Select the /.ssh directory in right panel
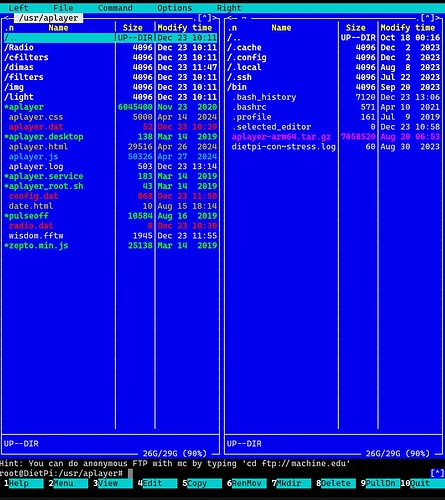Screen dimensions: 445x500 tap(333, 77)
